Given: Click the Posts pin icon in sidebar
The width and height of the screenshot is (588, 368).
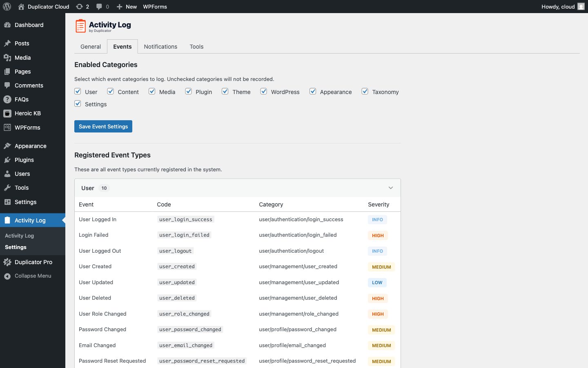Looking at the screenshot, I should click(7, 43).
